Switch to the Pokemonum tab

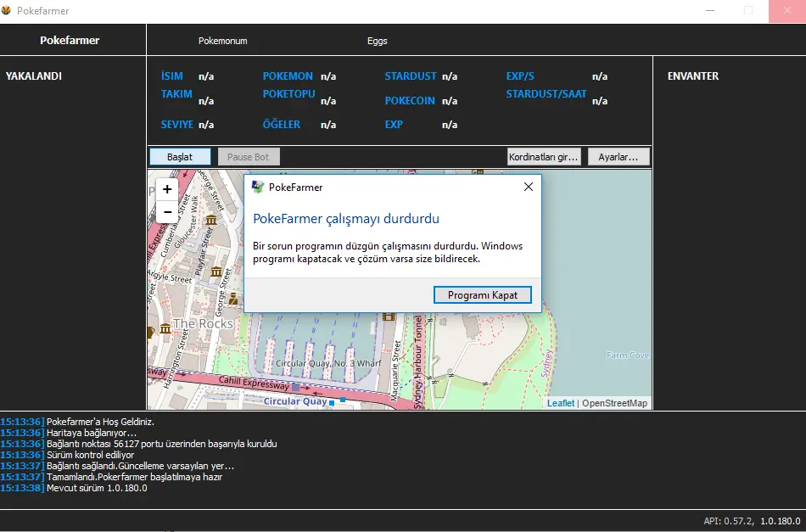pyautogui.click(x=222, y=41)
